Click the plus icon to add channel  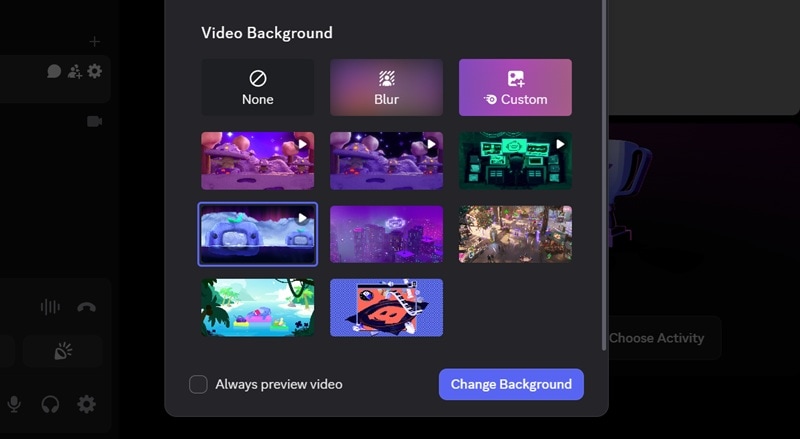point(94,41)
